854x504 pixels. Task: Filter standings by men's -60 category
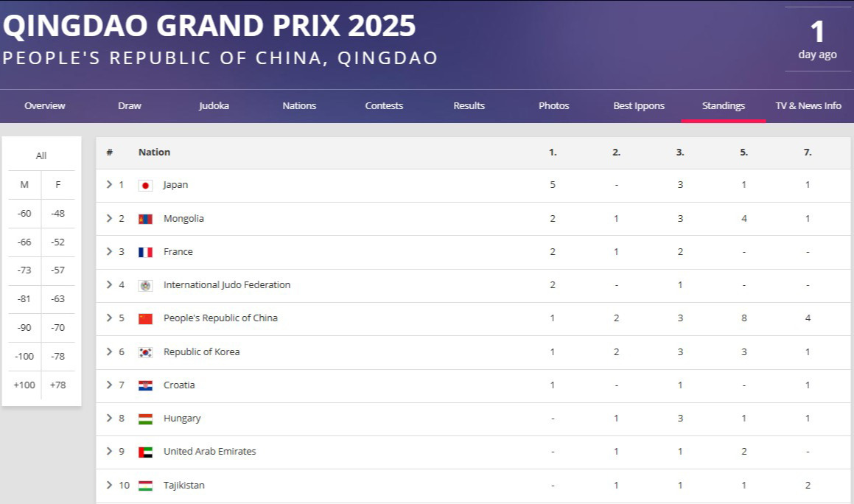pyautogui.click(x=24, y=214)
